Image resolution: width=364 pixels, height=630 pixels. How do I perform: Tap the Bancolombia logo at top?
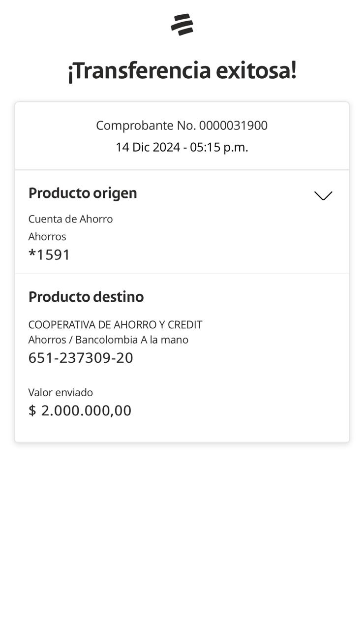pyautogui.click(x=182, y=25)
